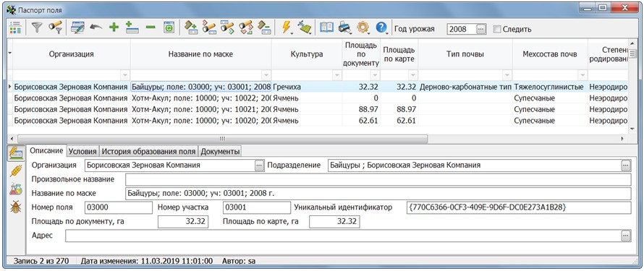Switch to the Описание tab
644x271 pixels.
46,150
